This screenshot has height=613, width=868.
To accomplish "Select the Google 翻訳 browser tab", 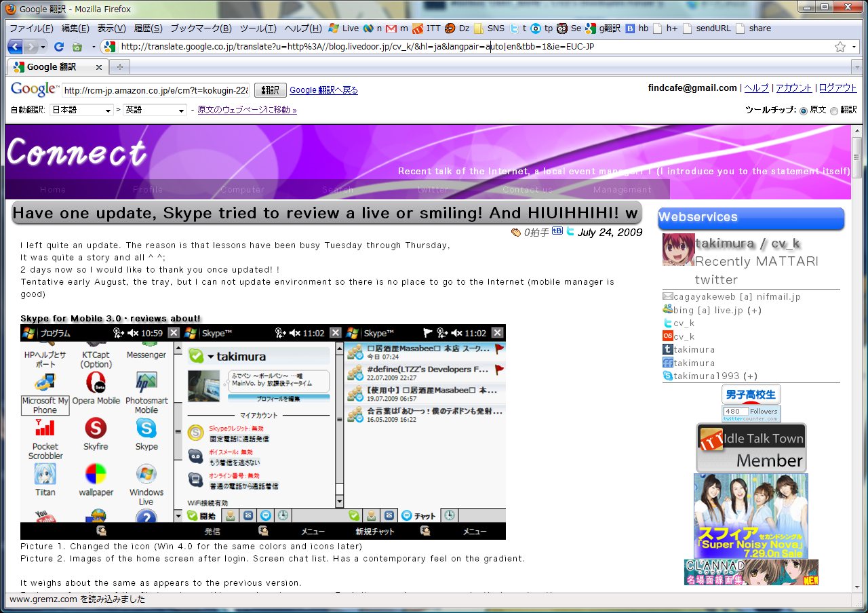I will click(x=58, y=67).
